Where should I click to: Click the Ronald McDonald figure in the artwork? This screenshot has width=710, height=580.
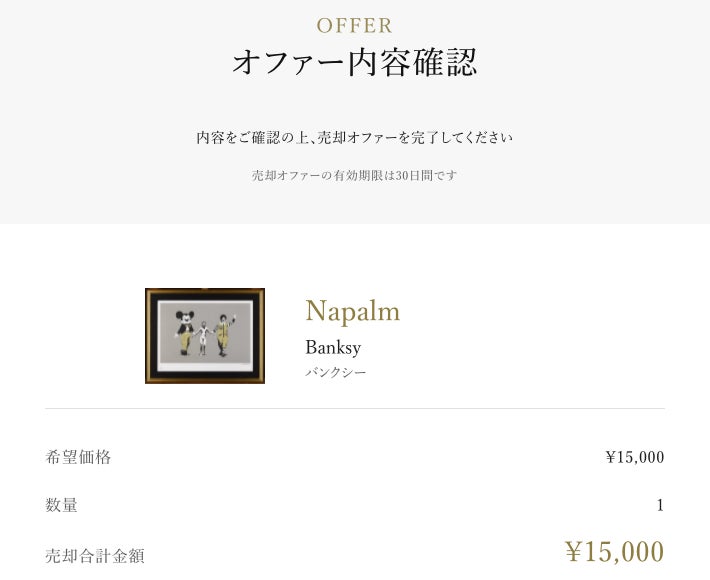[x=223, y=333]
